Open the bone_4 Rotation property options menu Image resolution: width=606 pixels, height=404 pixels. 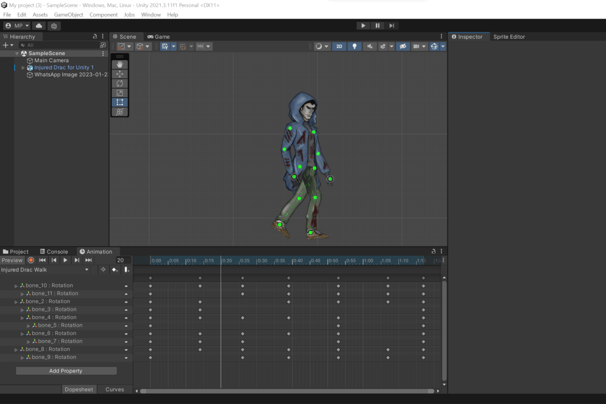coord(126,318)
